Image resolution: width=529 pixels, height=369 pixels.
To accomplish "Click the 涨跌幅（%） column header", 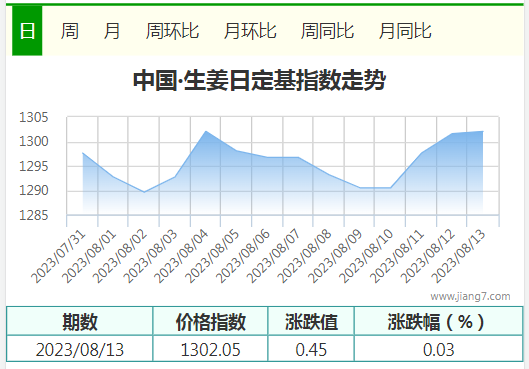I will click(x=439, y=321).
